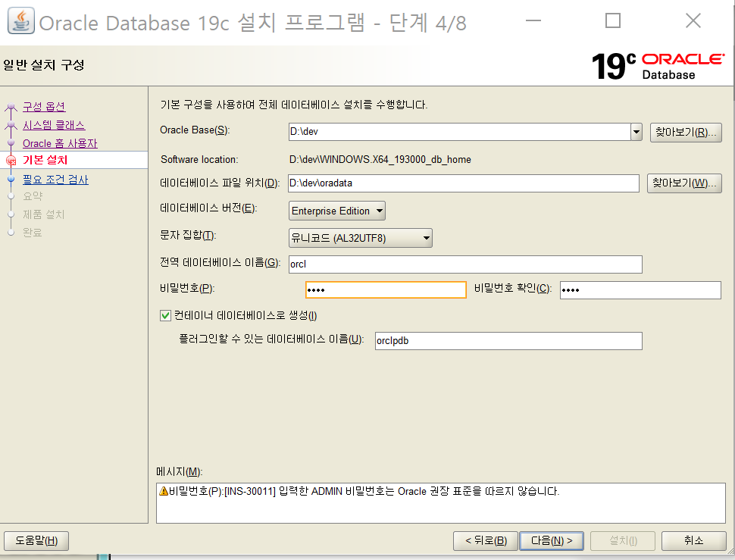Go to the 구성 옵션 step
735x560 pixels.
(44, 106)
